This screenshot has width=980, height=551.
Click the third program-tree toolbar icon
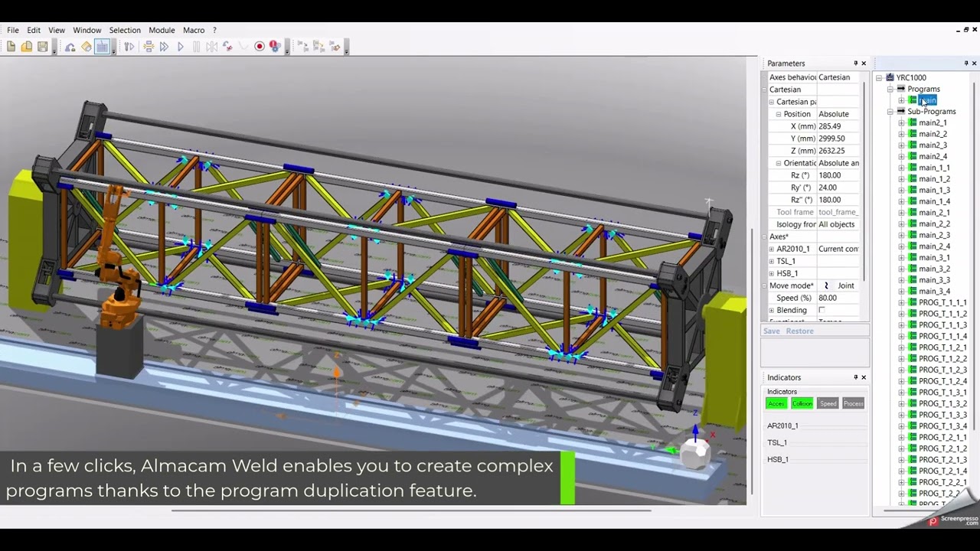pos(335,47)
